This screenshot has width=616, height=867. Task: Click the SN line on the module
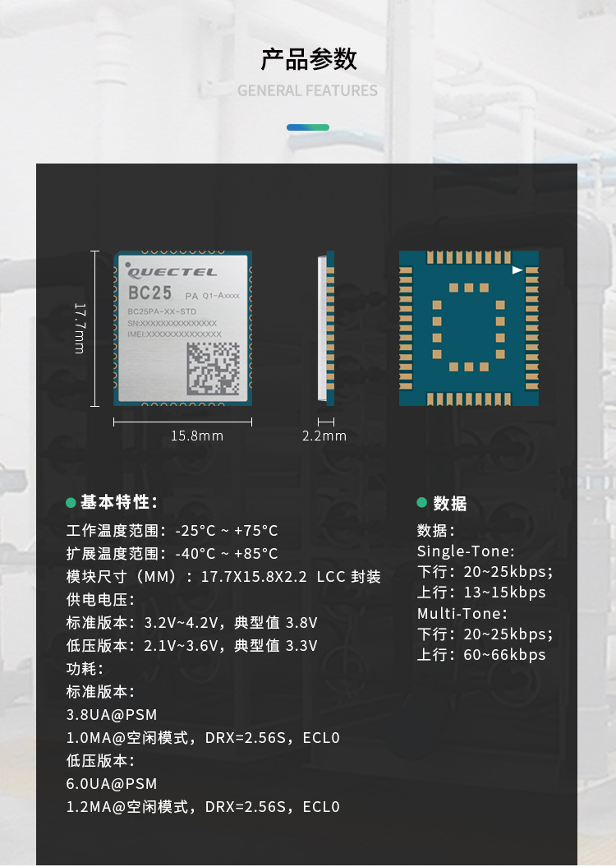pos(172,323)
